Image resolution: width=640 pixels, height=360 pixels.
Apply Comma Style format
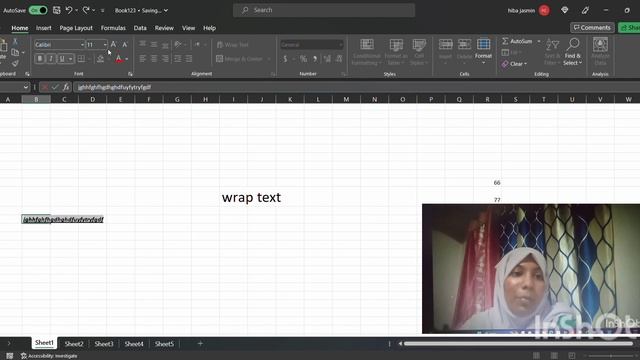pyautogui.click(x=315, y=59)
